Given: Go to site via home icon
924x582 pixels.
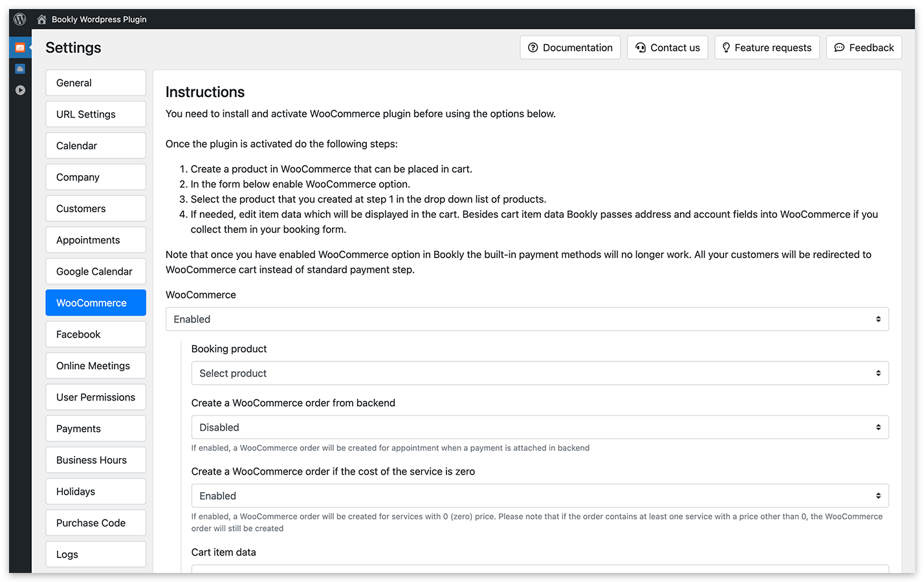Looking at the screenshot, I should click(x=41, y=19).
